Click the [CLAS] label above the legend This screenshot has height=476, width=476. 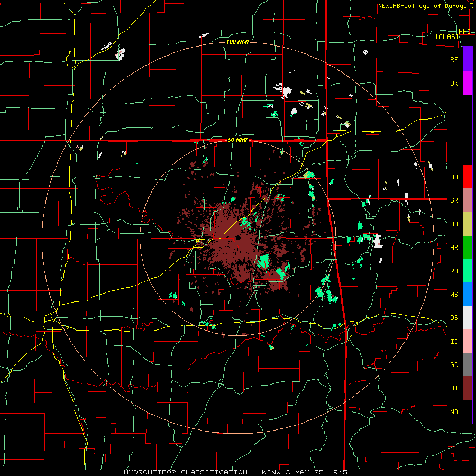pyautogui.click(x=447, y=36)
